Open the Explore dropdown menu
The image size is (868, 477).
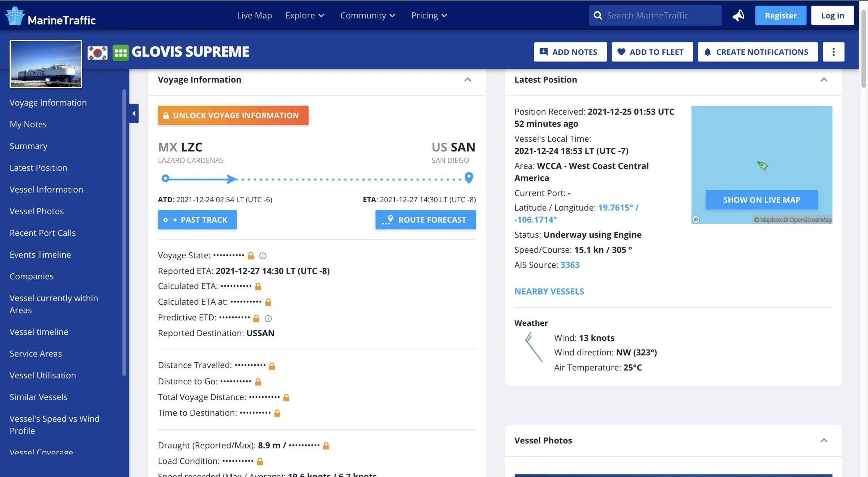305,16
